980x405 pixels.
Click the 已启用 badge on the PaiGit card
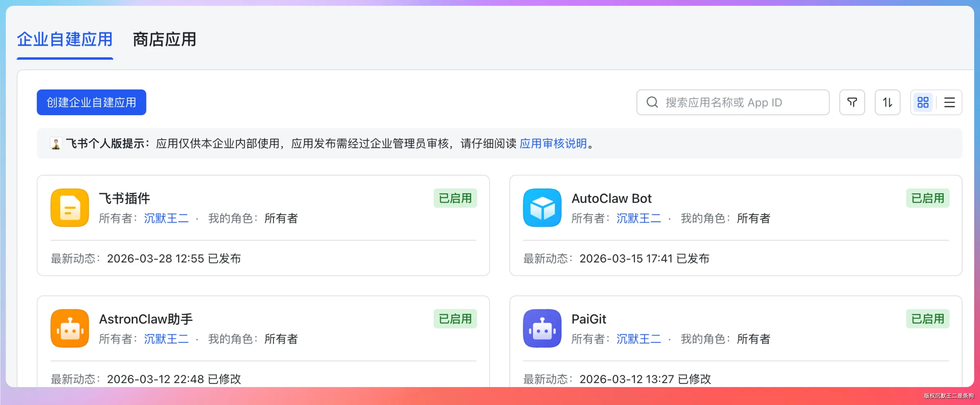(x=928, y=319)
